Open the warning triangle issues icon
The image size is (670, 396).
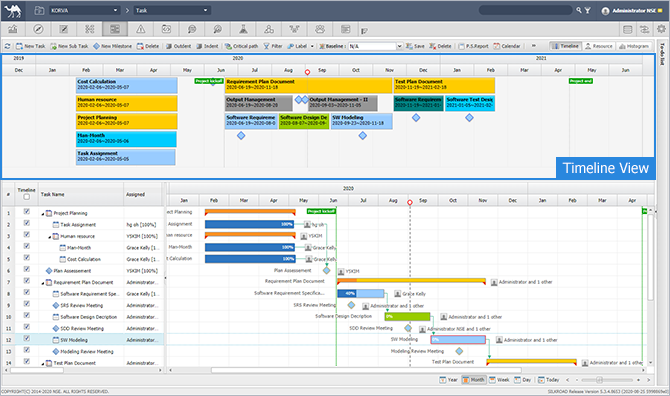click(x=141, y=29)
